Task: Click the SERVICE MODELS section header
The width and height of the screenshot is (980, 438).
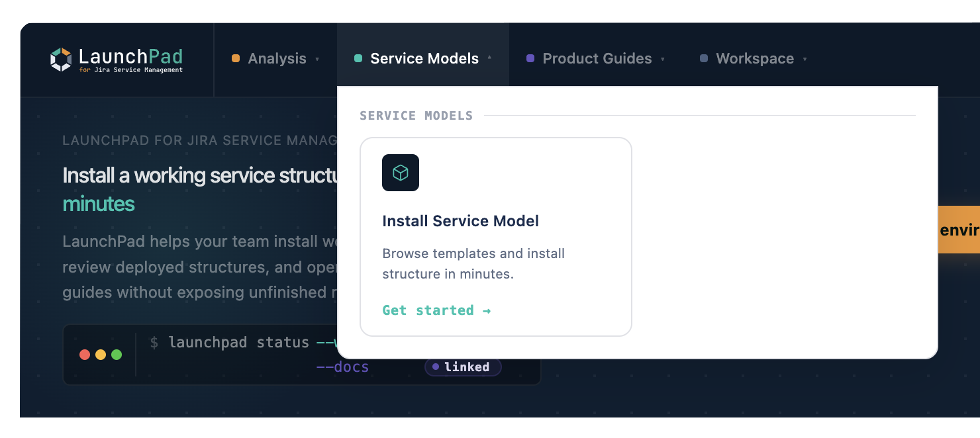Action: tap(416, 116)
